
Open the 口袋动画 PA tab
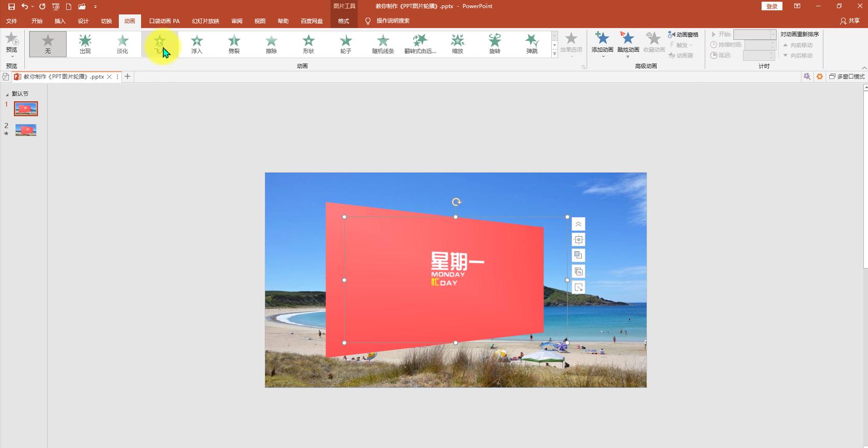tap(164, 21)
